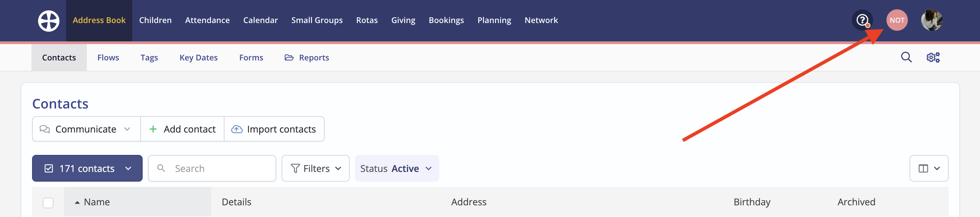Image resolution: width=980 pixels, height=217 pixels.
Task: Click the green plus Add contact button
Action: (x=182, y=129)
